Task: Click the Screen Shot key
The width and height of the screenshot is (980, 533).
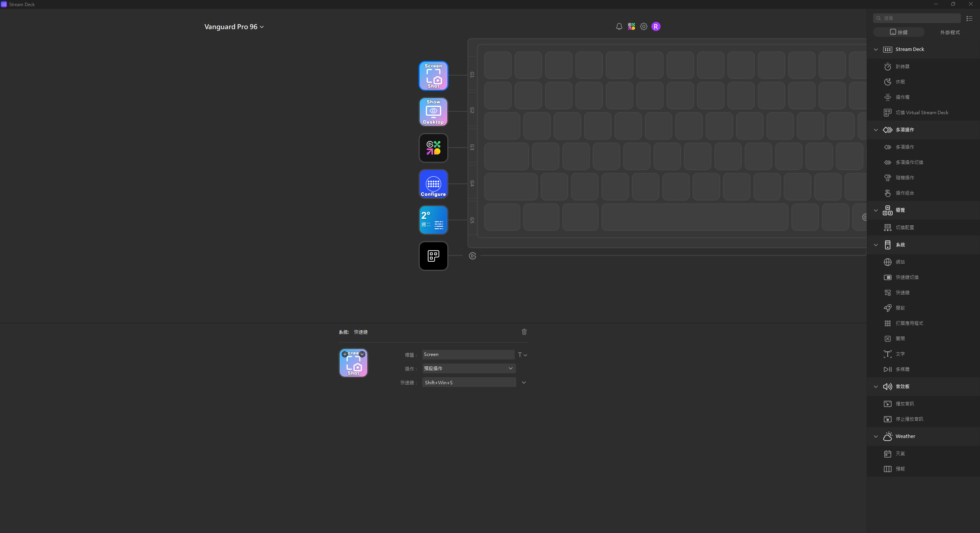Action: (x=433, y=76)
